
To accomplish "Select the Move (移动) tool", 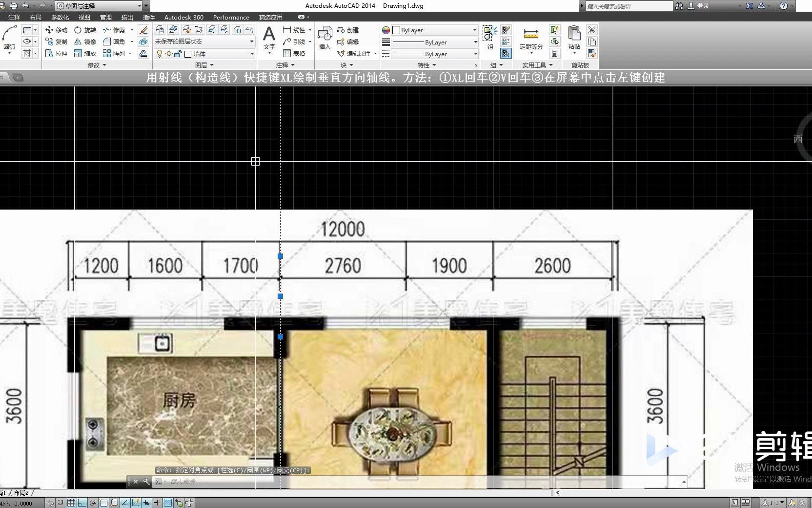I will 56,30.
